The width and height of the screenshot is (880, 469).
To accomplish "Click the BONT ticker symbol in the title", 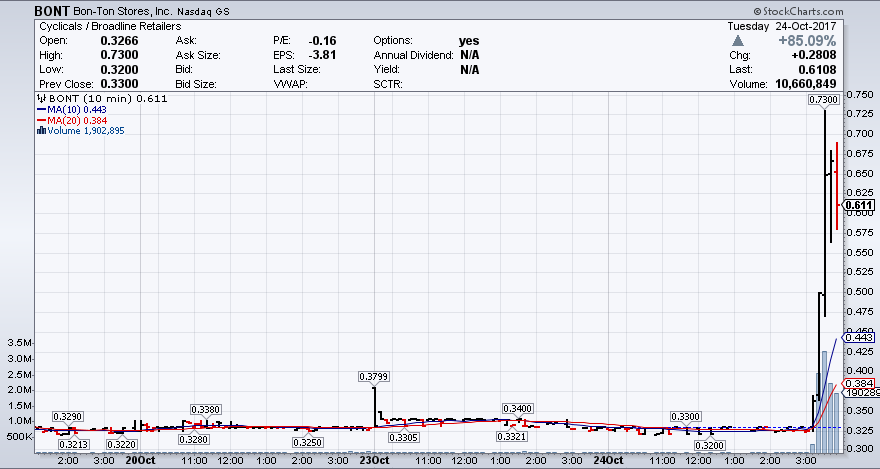I will (x=51, y=8).
